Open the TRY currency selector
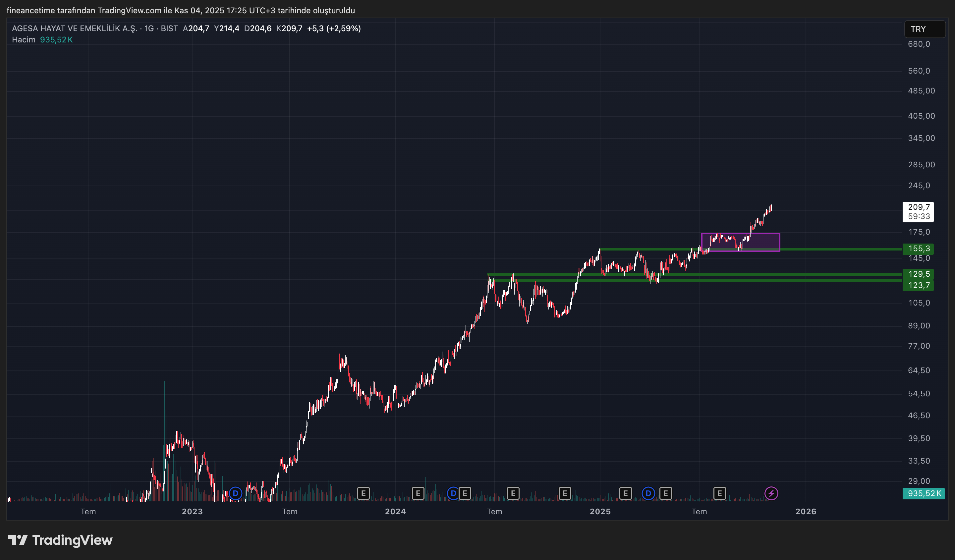Image resolution: width=955 pixels, height=560 pixels. 924,29
